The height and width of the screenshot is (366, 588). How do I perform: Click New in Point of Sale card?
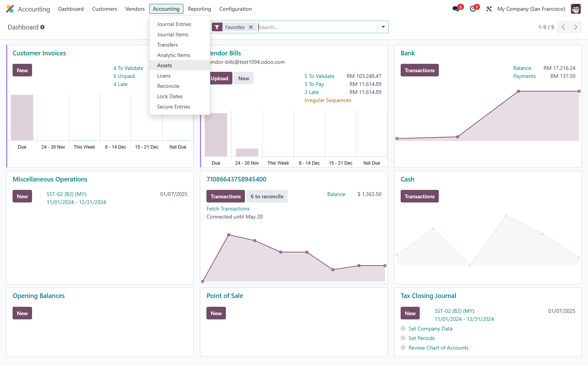(x=216, y=313)
